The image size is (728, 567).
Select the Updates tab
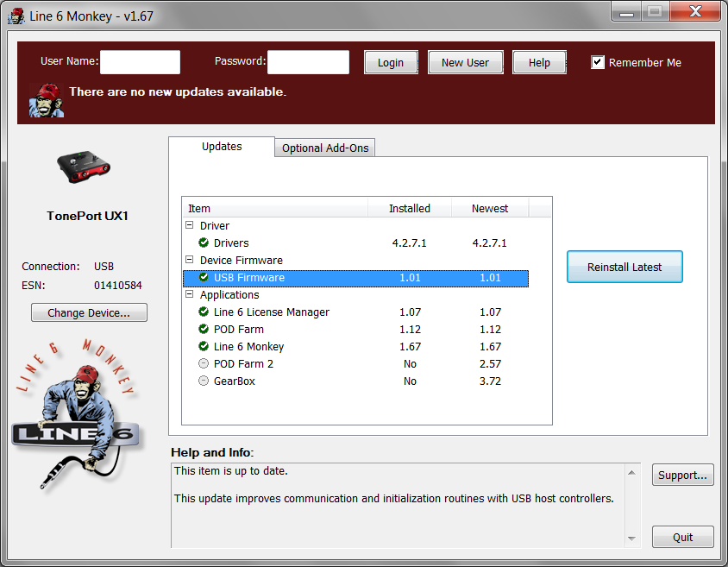tap(222, 146)
